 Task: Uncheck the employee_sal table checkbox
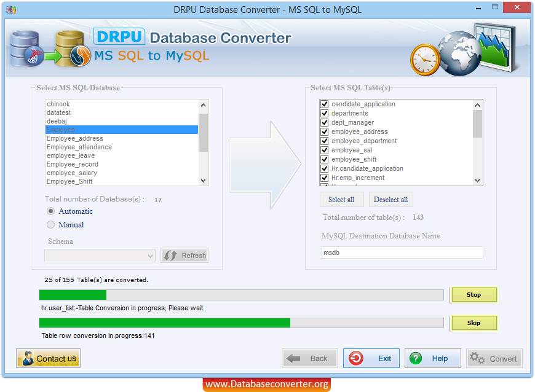point(325,150)
